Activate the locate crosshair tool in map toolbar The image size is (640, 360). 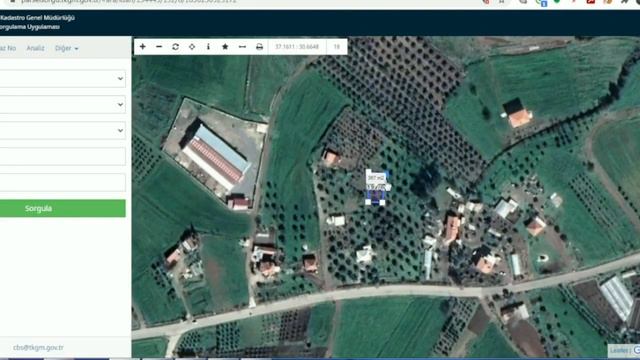(x=192, y=47)
